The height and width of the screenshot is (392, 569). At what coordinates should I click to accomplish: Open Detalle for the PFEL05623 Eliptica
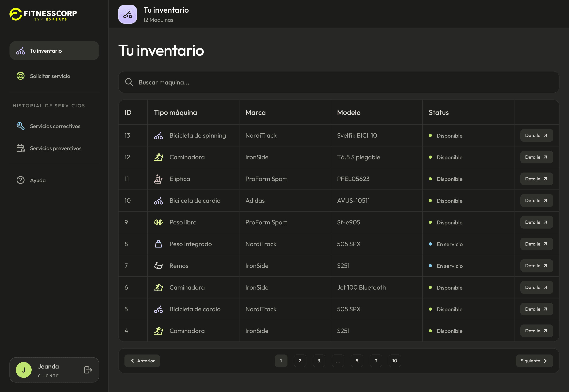coord(537,179)
